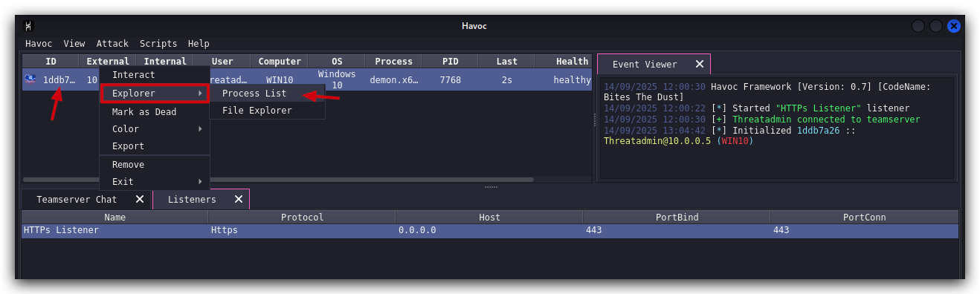
Task: Close the Teamserver Chat tab
Action: (x=140, y=199)
